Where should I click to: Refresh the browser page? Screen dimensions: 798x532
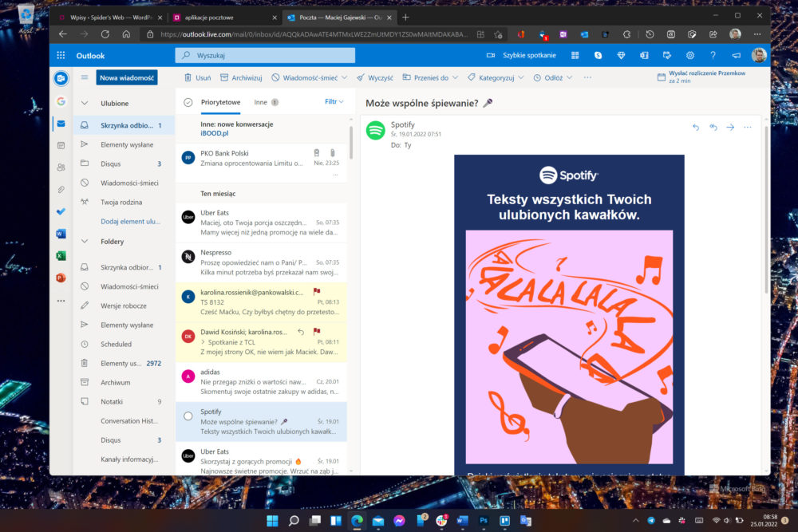tap(105, 34)
